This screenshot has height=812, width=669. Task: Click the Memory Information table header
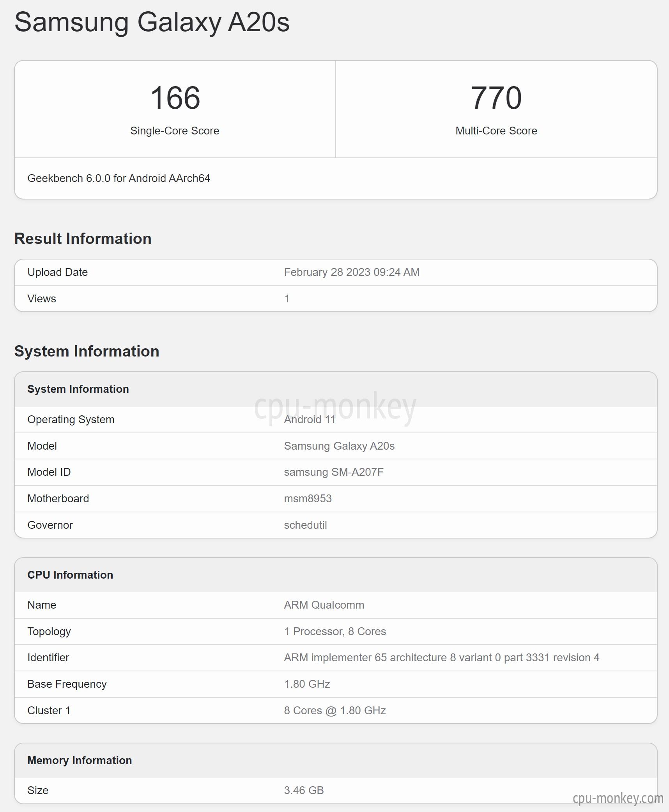80,761
